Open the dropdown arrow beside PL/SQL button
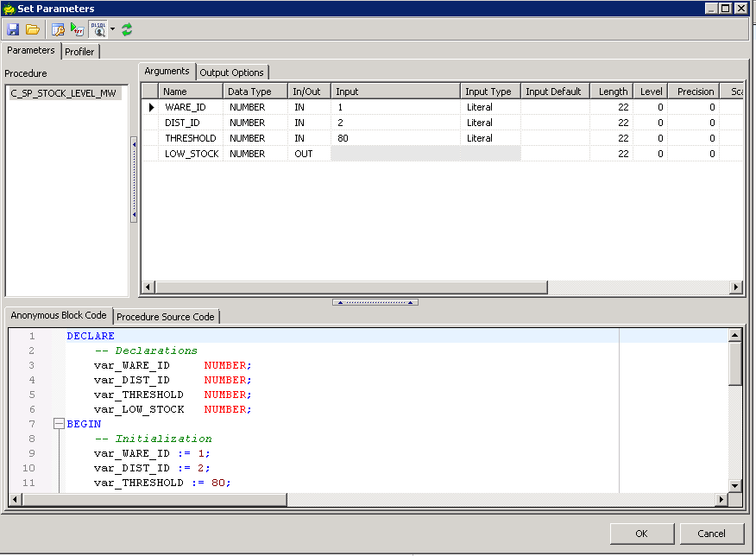756x556 pixels. click(x=112, y=29)
